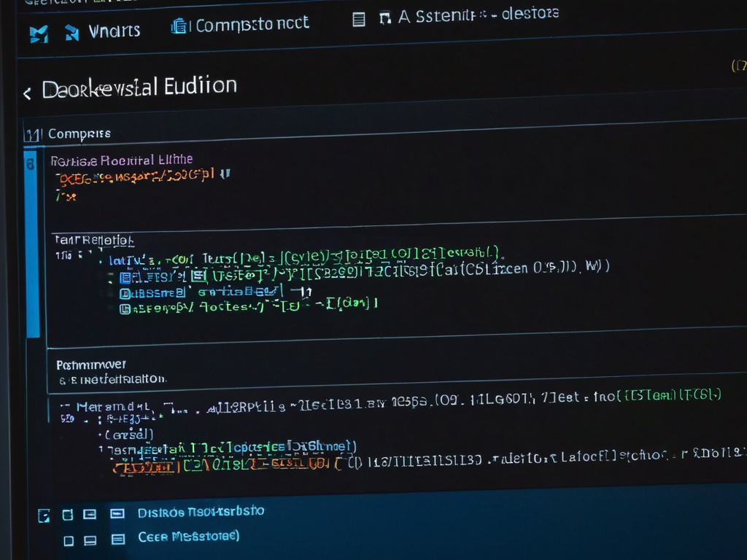Toggle the first blue box on the second code line

click(125, 277)
